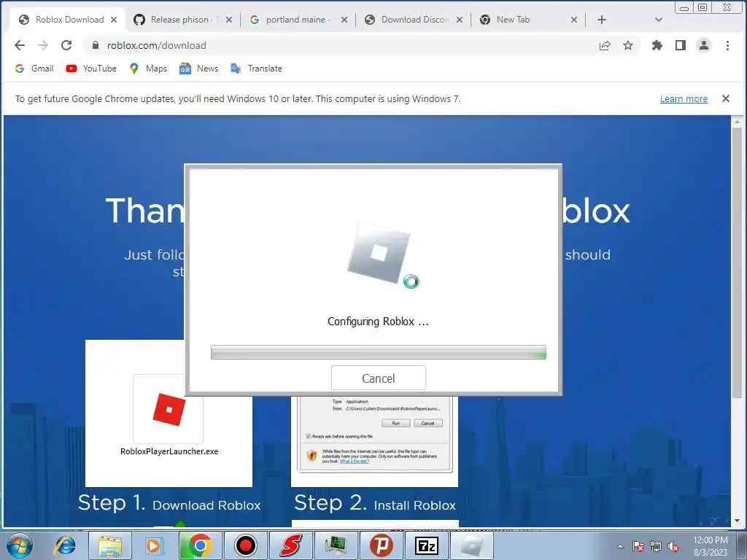Switch to the Roblox Download tab
This screenshot has height=560, width=747.
click(x=69, y=20)
